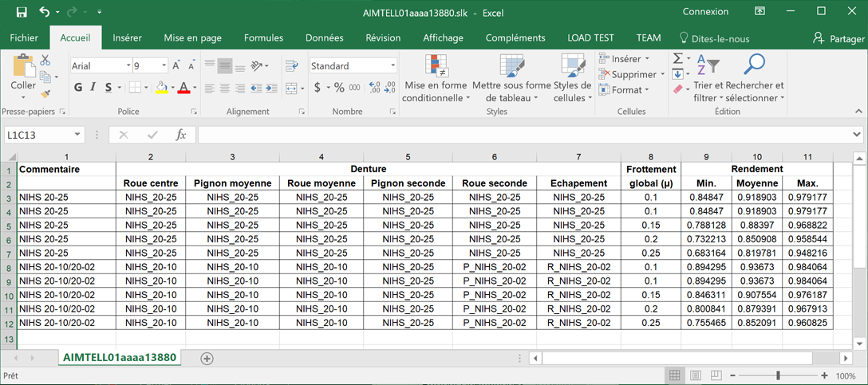The image size is (868, 385).
Task: Toggle center horizontal alignment
Action: [225, 88]
